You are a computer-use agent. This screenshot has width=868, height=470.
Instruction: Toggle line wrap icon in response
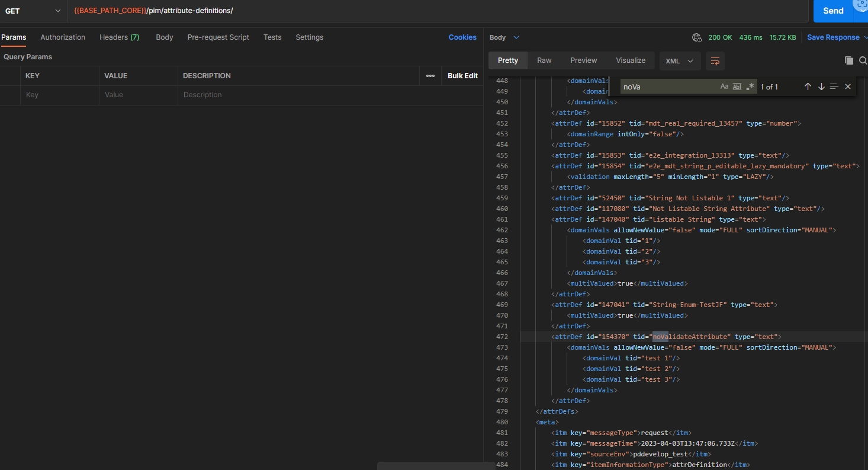[x=715, y=60]
